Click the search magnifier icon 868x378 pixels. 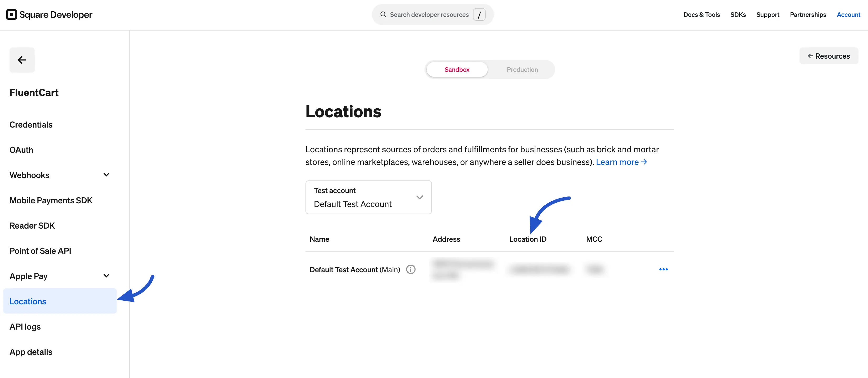[x=383, y=14]
